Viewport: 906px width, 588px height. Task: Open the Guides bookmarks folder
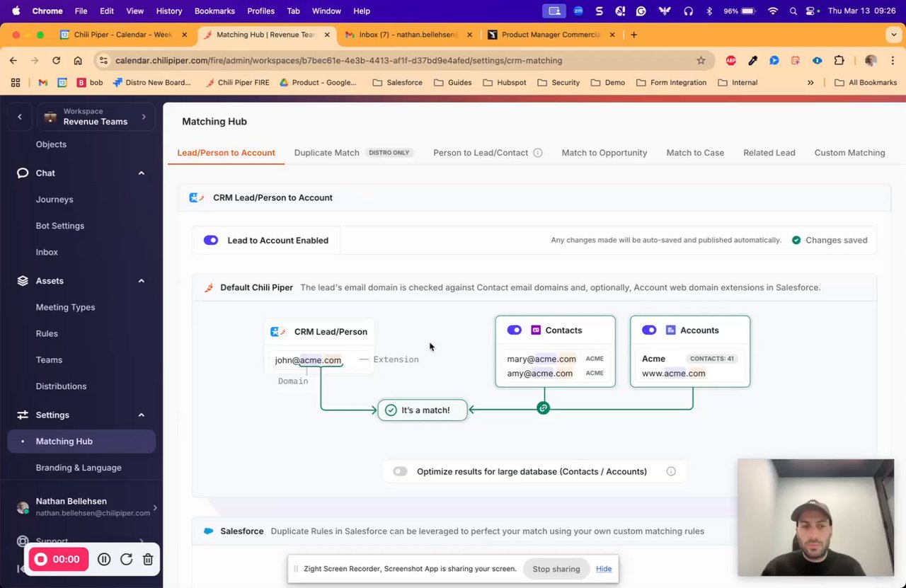pos(453,83)
